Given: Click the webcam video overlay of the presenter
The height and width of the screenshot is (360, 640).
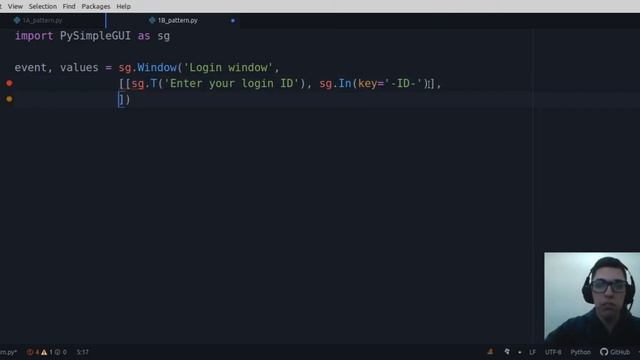Looking at the screenshot, I should pyautogui.click(x=592, y=298).
